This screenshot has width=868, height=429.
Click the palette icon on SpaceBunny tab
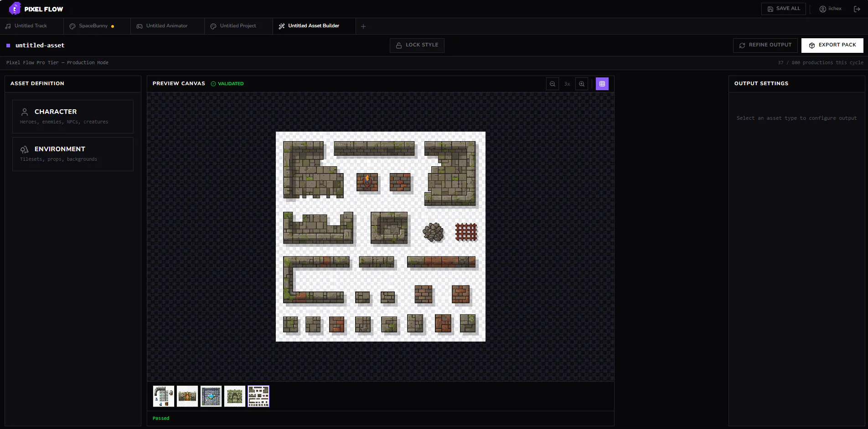[x=72, y=26]
